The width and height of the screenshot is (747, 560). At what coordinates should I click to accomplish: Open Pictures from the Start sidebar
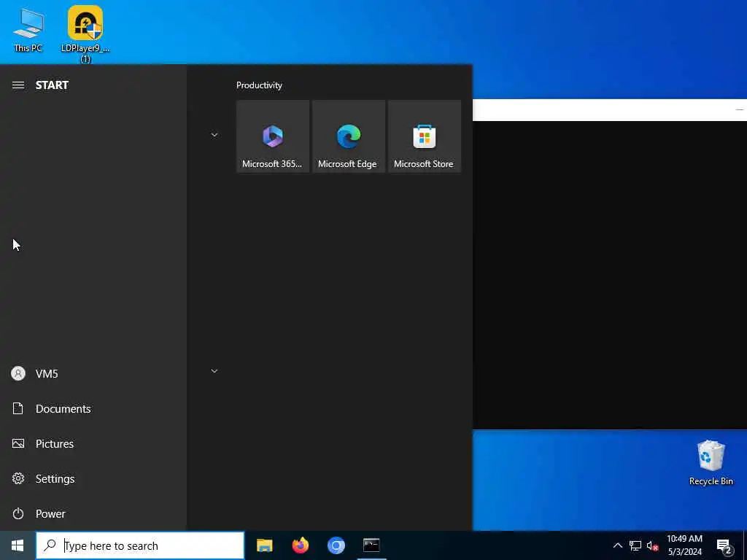[x=93, y=444]
